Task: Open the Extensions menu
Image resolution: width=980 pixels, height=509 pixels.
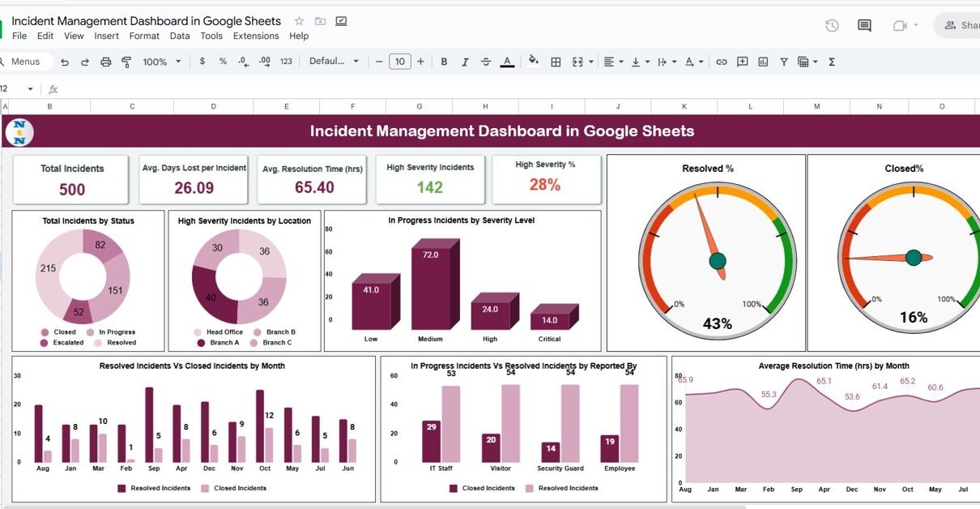Action: point(255,36)
